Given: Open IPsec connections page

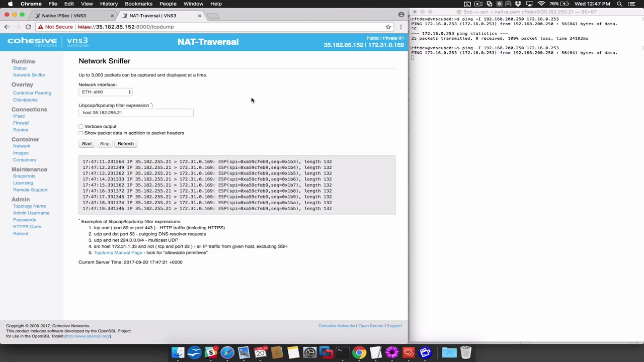Looking at the screenshot, I should click(19, 116).
